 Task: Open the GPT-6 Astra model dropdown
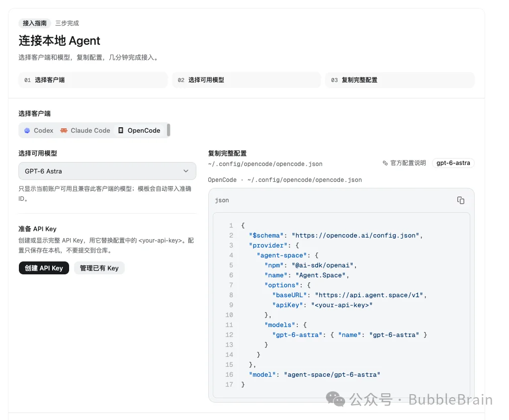click(107, 171)
